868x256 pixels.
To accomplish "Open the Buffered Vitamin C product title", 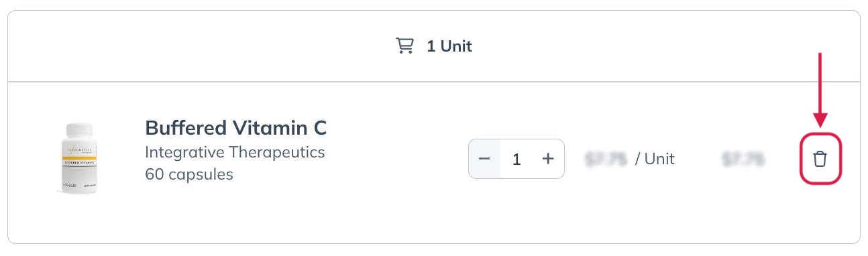I will (236, 127).
